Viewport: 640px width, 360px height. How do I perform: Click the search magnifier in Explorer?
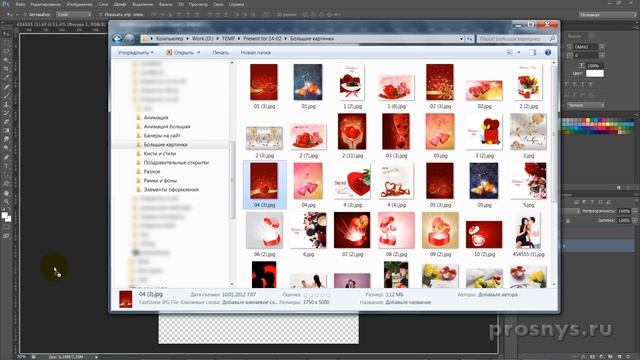[x=552, y=39]
